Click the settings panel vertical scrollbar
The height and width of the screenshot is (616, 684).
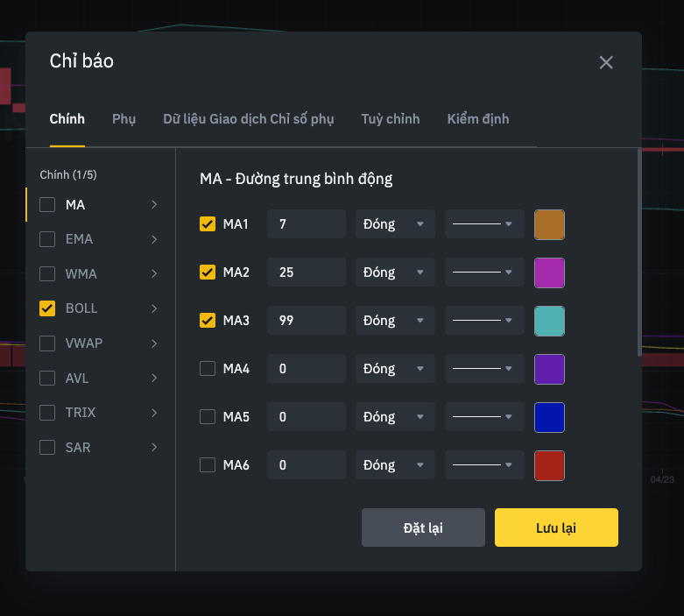coord(639,253)
